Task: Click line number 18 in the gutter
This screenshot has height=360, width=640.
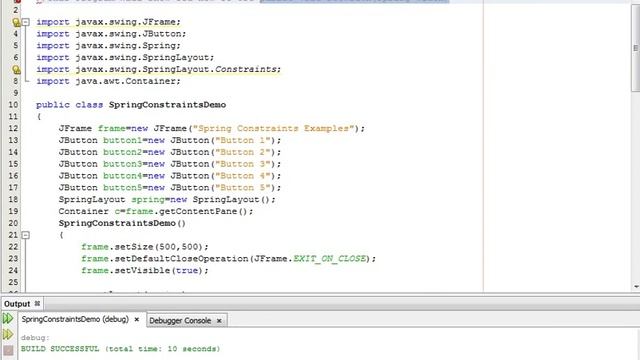Action: [13, 200]
